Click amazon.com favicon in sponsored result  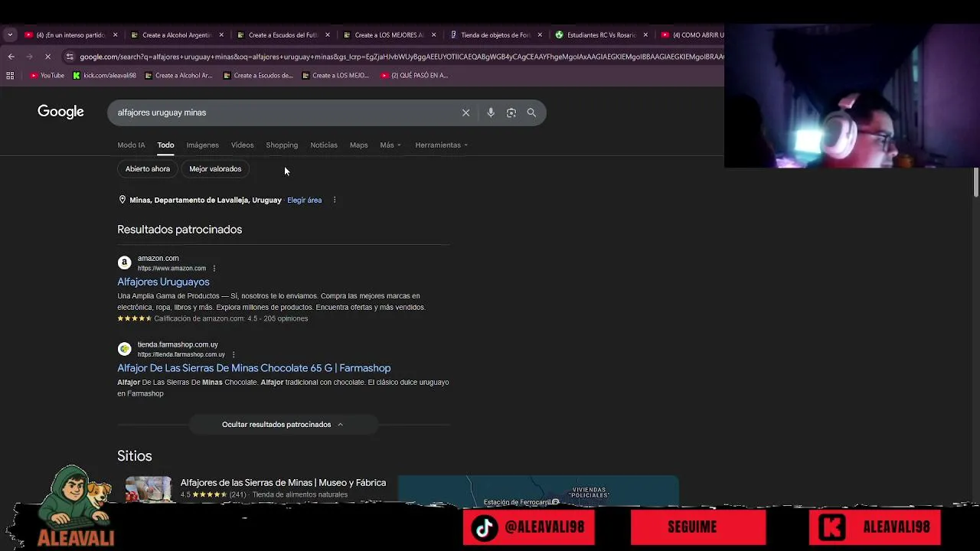[124, 262]
